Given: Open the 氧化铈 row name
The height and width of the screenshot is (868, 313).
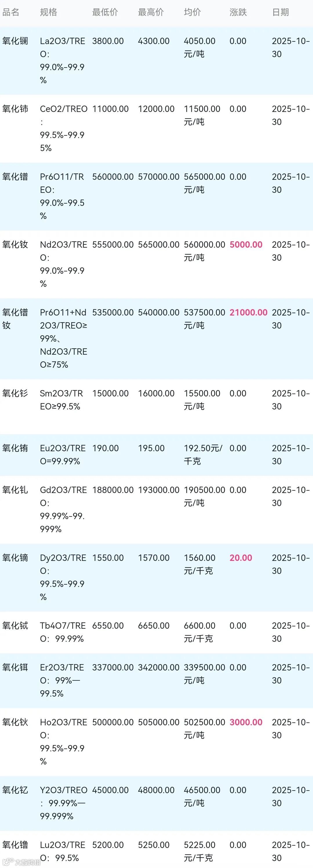Looking at the screenshot, I should click(15, 109).
